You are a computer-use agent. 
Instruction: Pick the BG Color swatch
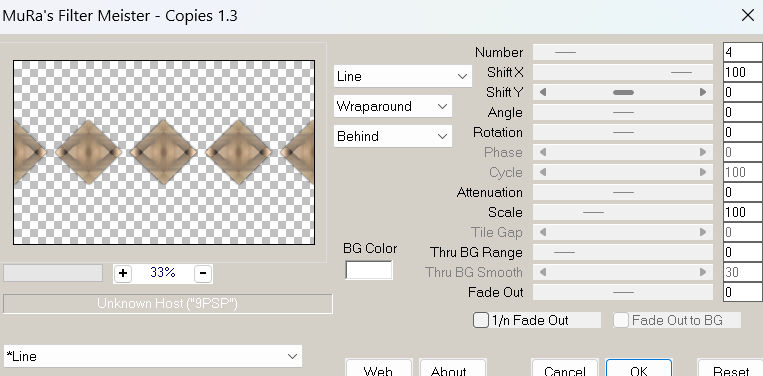point(369,270)
